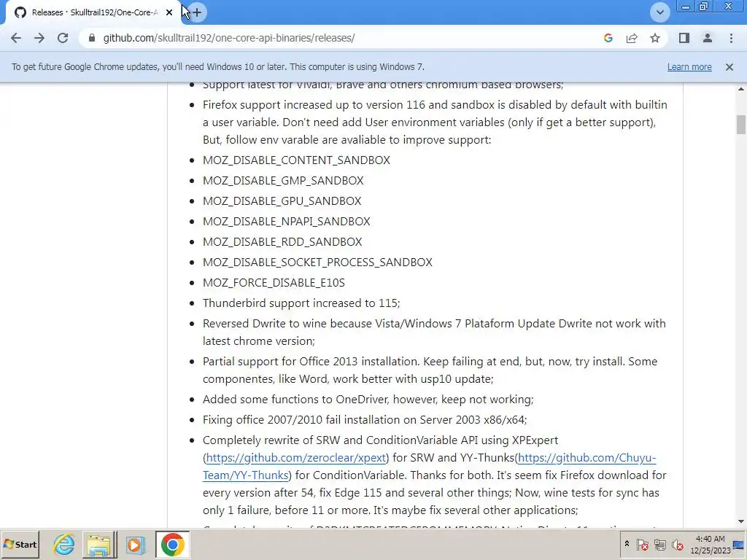Launch Internet Explorer from the taskbar
This screenshot has width=747, height=560.
(x=64, y=544)
